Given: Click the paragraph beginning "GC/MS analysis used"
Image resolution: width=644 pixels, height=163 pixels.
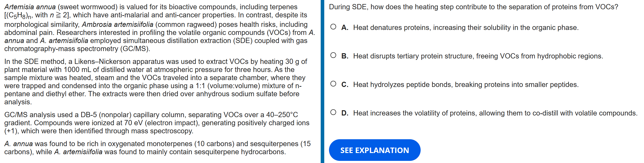Looking at the screenshot, I should (x=155, y=123).
